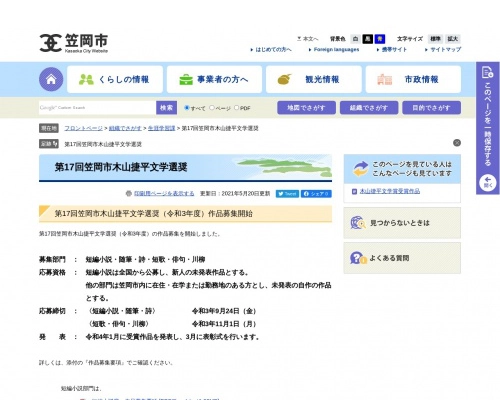The image size is (500, 400).
Task: Open 生涯学習課 breadcrumb link
Action: click(x=161, y=128)
